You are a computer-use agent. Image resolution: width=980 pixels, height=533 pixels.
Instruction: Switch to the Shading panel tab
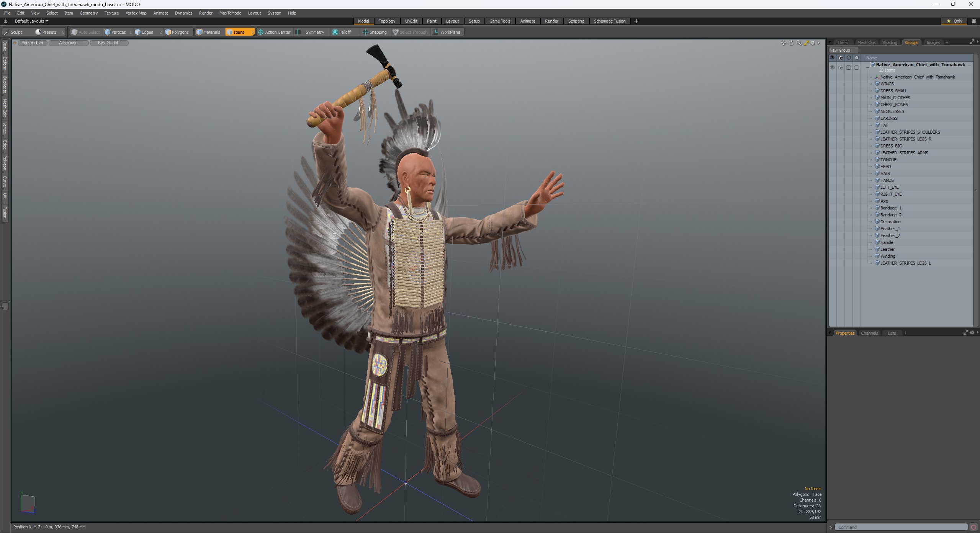(x=889, y=43)
